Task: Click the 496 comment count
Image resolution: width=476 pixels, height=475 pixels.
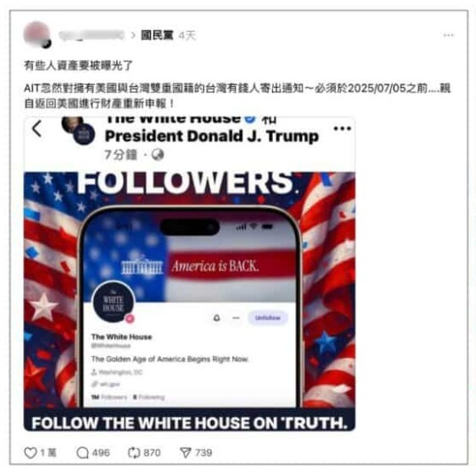Action: (101, 453)
